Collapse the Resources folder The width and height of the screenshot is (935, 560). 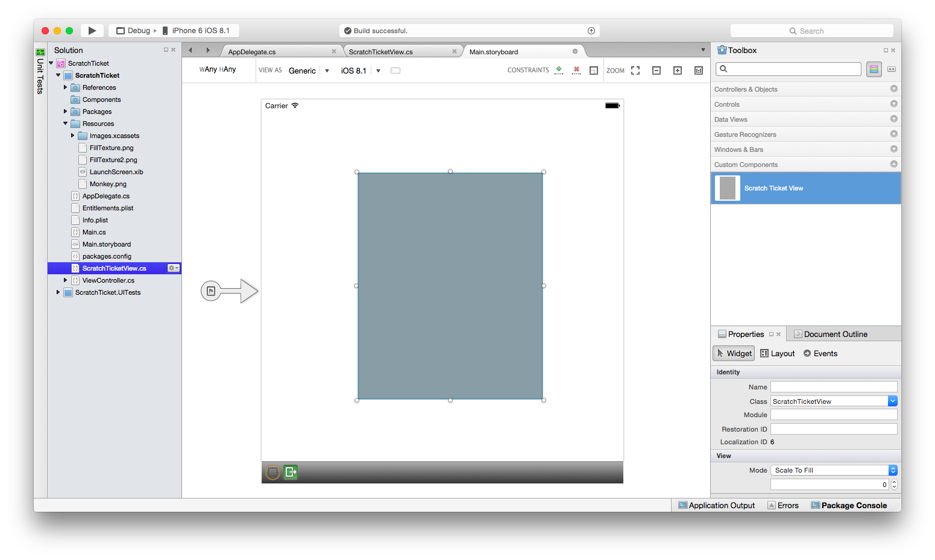click(x=66, y=124)
